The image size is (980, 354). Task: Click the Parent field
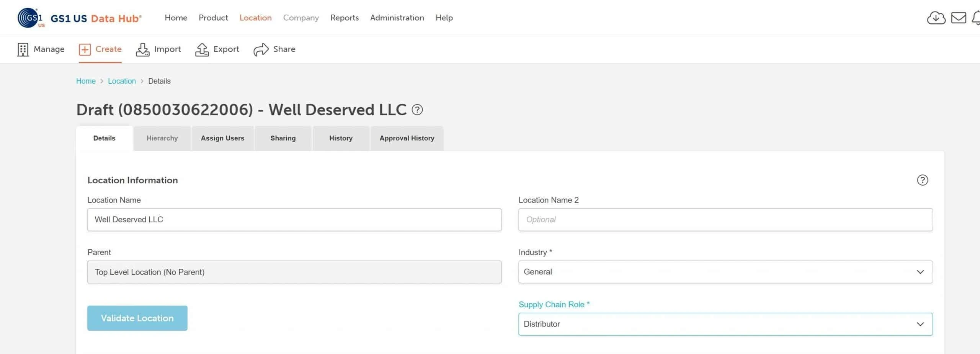pyautogui.click(x=294, y=272)
